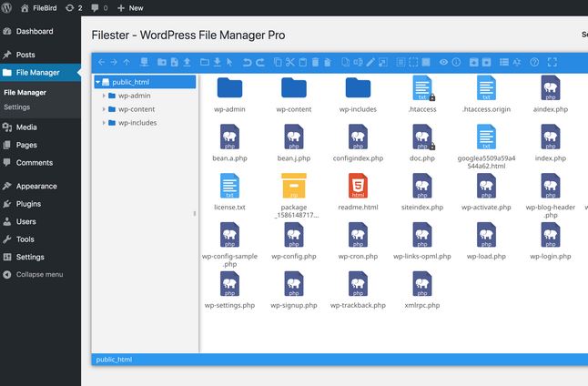Collapse the public_html tree root arrow
Screen dimensions: 588x386
(x=98, y=82)
